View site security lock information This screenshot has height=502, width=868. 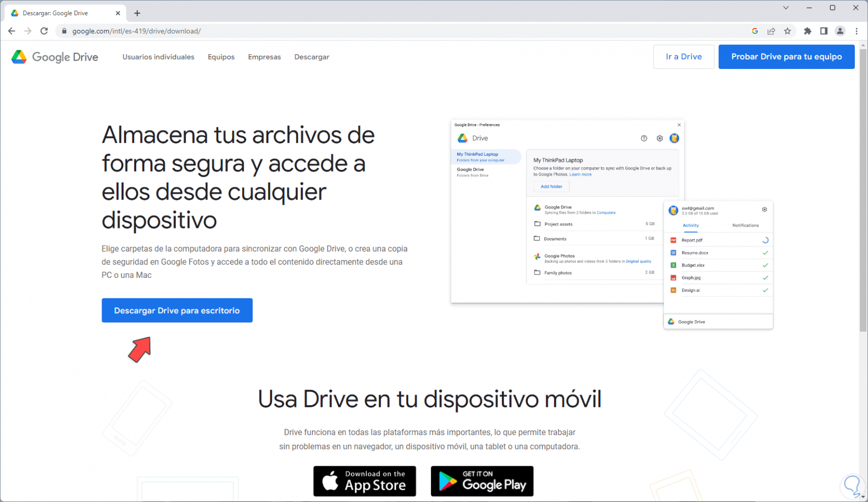click(64, 31)
